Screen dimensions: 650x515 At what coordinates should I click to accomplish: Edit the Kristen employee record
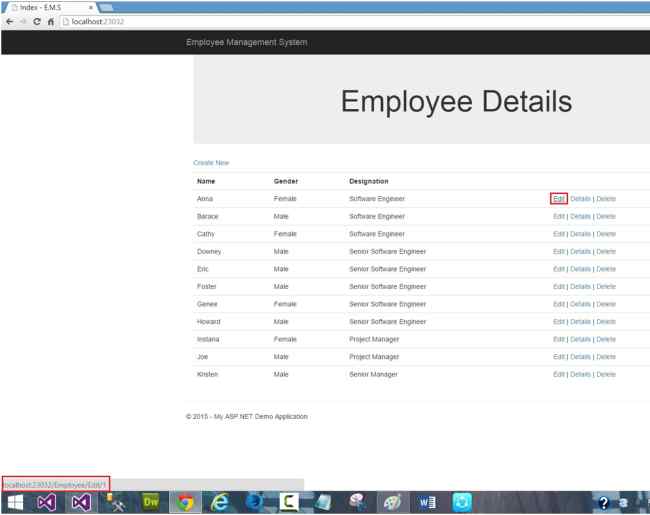(559, 374)
